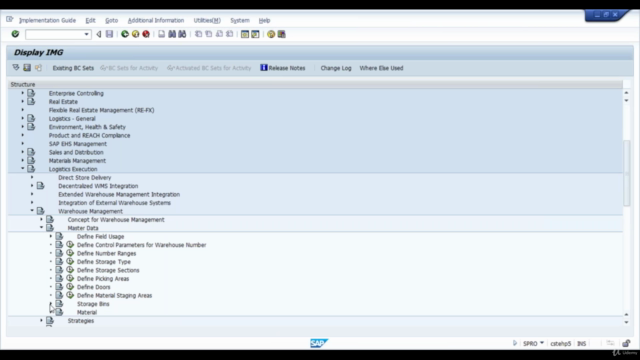Click the Position on entry icon
Screen dimensions: 640x360
[27, 68]
